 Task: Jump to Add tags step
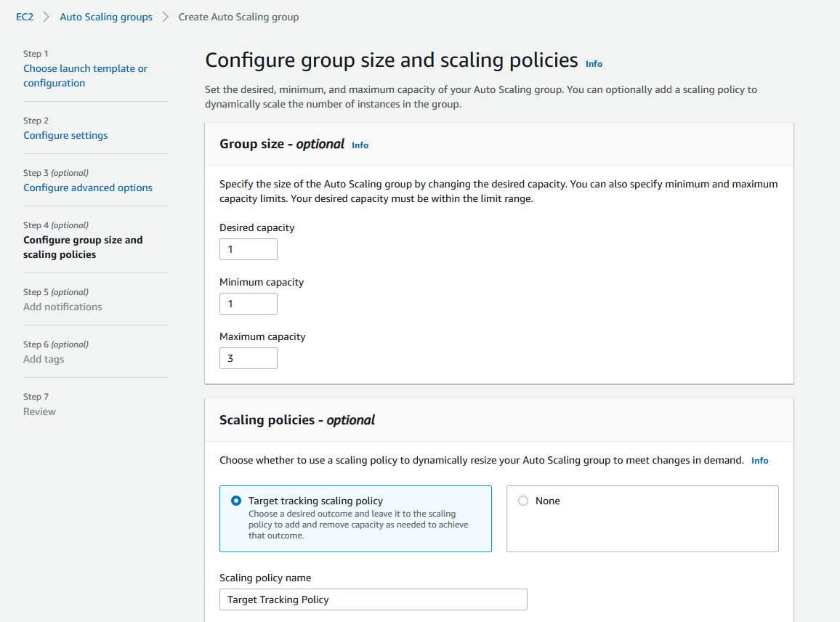coord(44,359)
